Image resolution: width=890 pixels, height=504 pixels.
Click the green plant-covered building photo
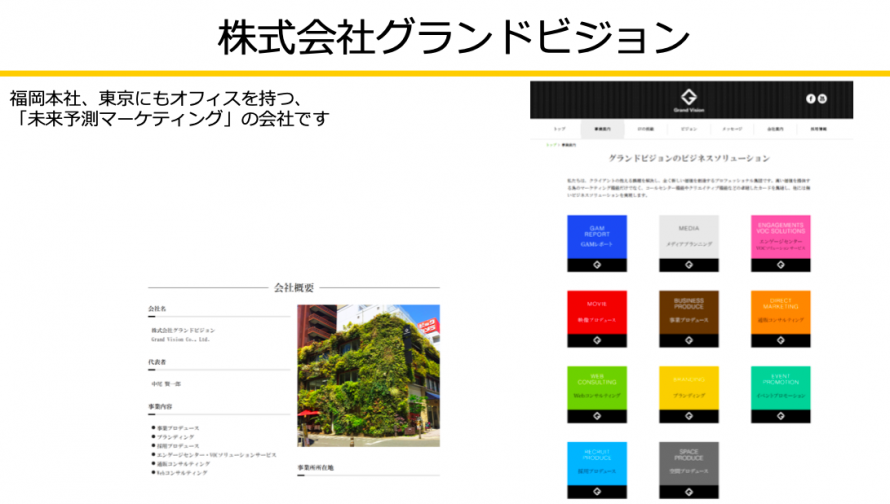point(368,376)
